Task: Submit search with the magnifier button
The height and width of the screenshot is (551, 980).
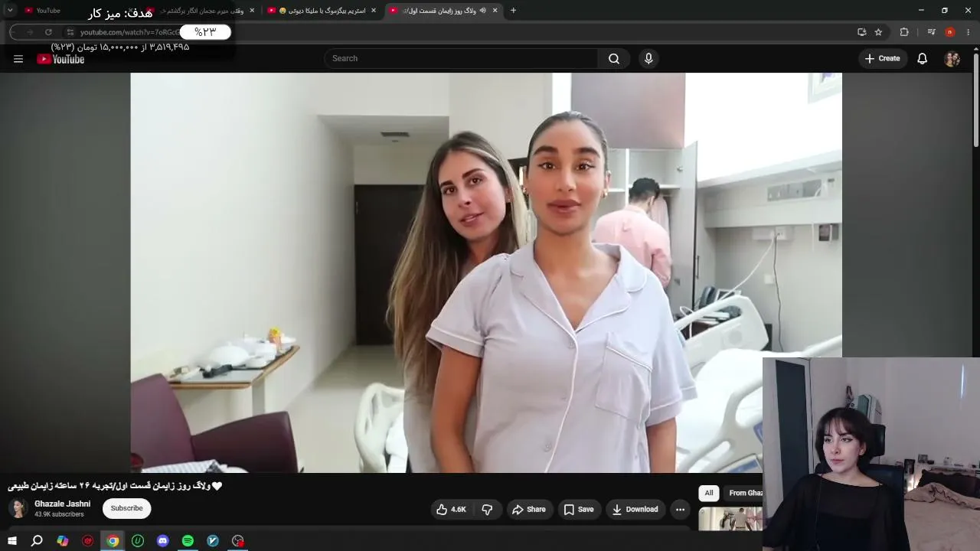Action: tap(614, 59)
